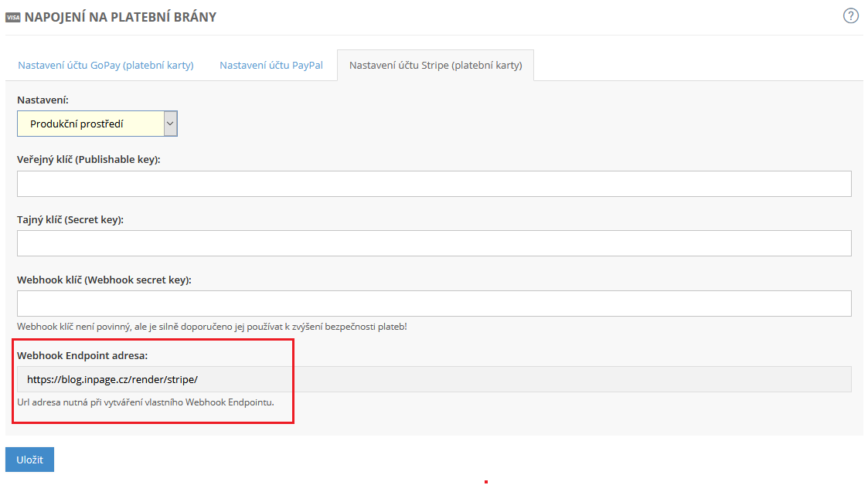Click the VISA card icon in heading
The width and height of the screenshot is (868, 485).
(13, 17)
